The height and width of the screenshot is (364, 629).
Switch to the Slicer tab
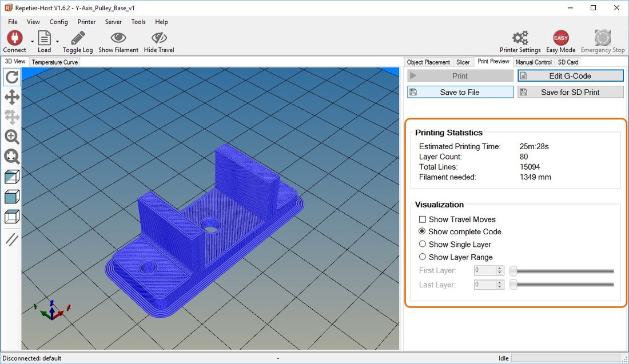point(463,62)
